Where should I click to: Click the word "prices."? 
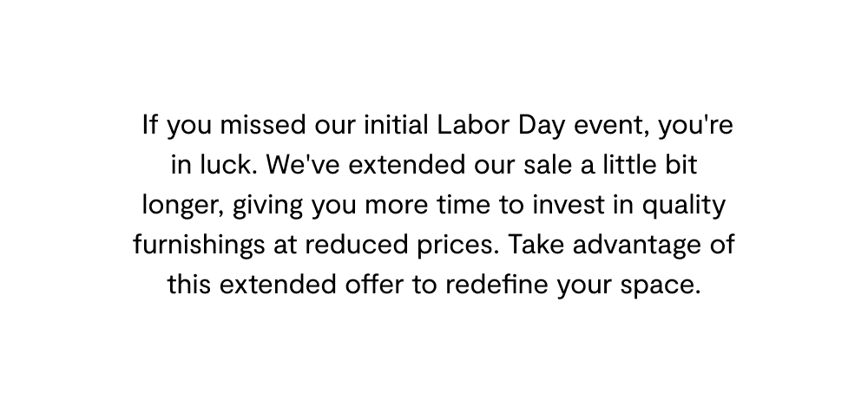pos(458,246)
